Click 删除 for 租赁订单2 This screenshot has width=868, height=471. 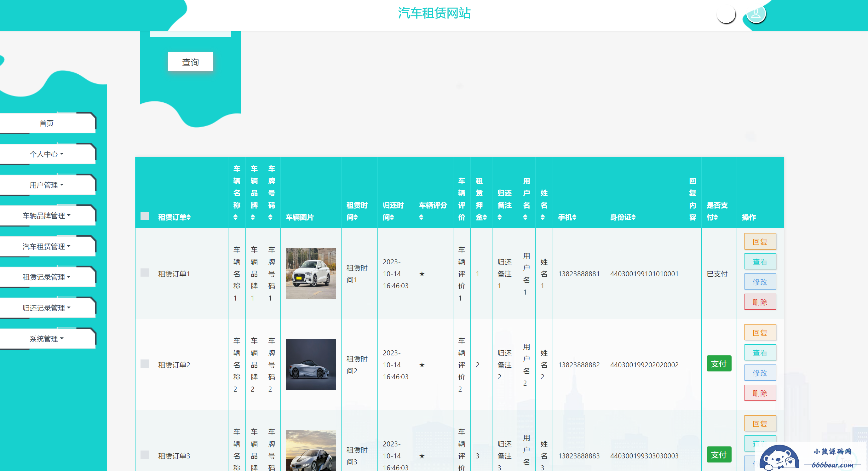[760, 393]
